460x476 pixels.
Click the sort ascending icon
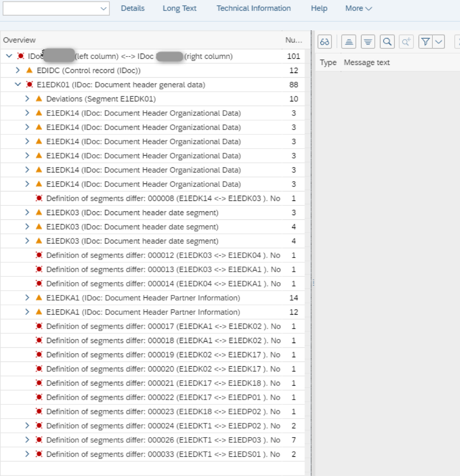pyautogui.click(x=349, y=42)
